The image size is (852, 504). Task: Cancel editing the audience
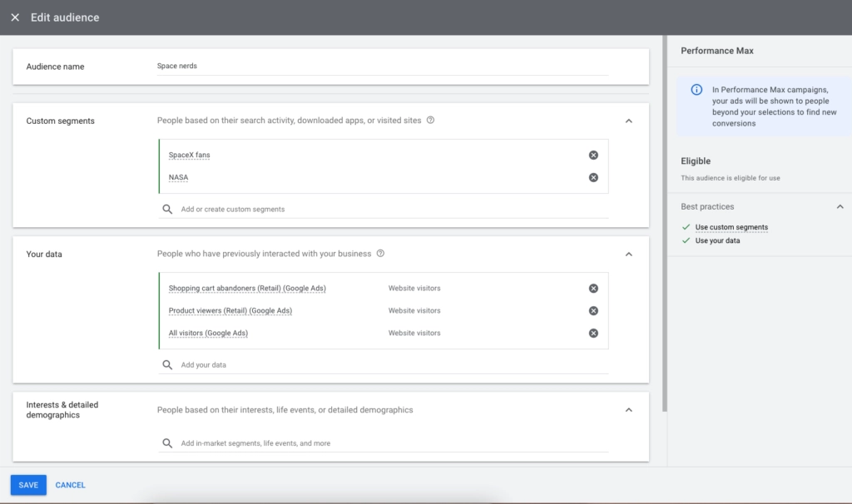(70, 485)
